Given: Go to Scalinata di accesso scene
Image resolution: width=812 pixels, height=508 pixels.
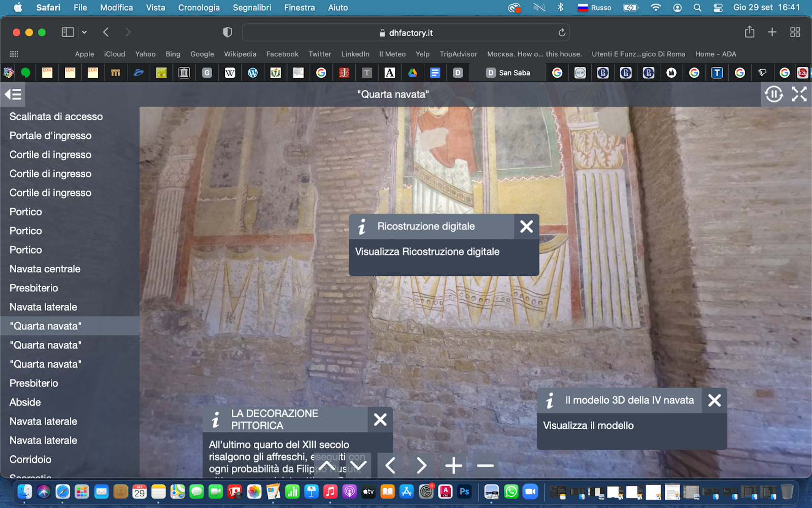Looking at the screenshot, I should [x=70, y=117].
